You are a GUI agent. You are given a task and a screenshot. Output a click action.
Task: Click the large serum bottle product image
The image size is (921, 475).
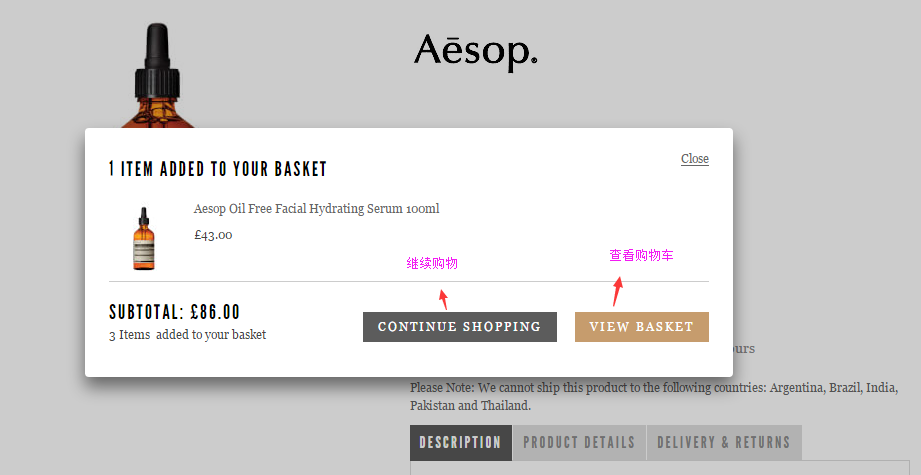pos(157,76)
